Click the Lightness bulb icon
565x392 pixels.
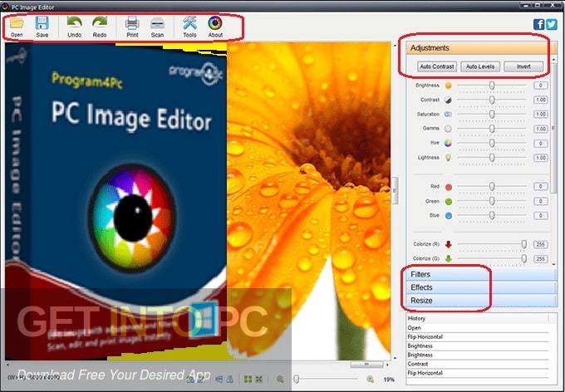(x=448, y=158)
